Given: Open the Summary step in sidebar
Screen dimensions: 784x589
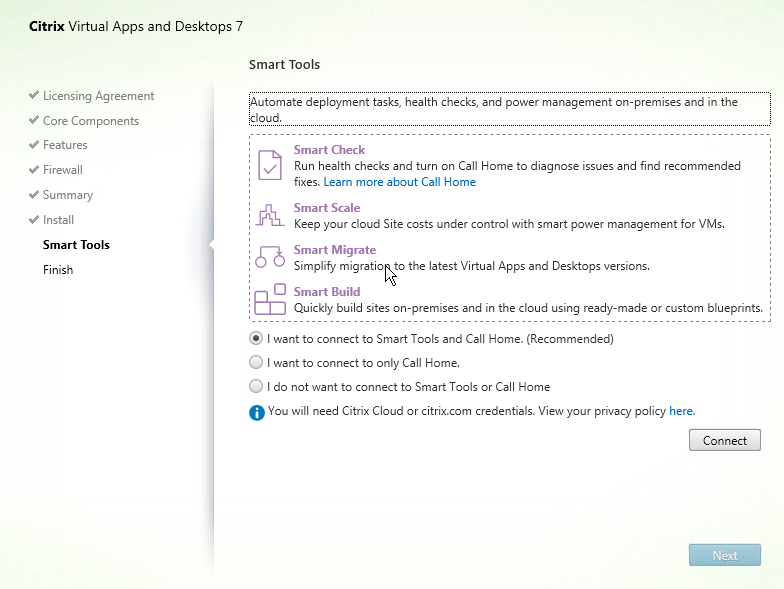Looking at the screenshot, I should point(67,195).
